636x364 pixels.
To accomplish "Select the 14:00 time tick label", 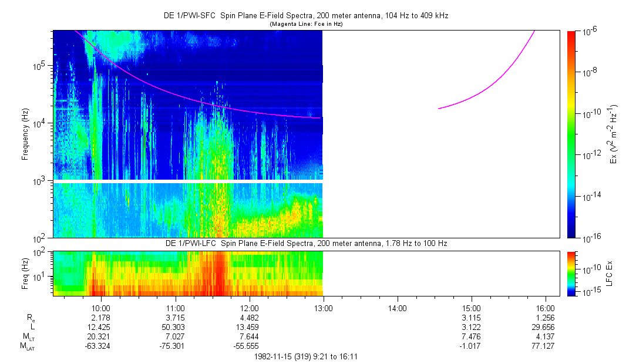I will tap(398, 308).
